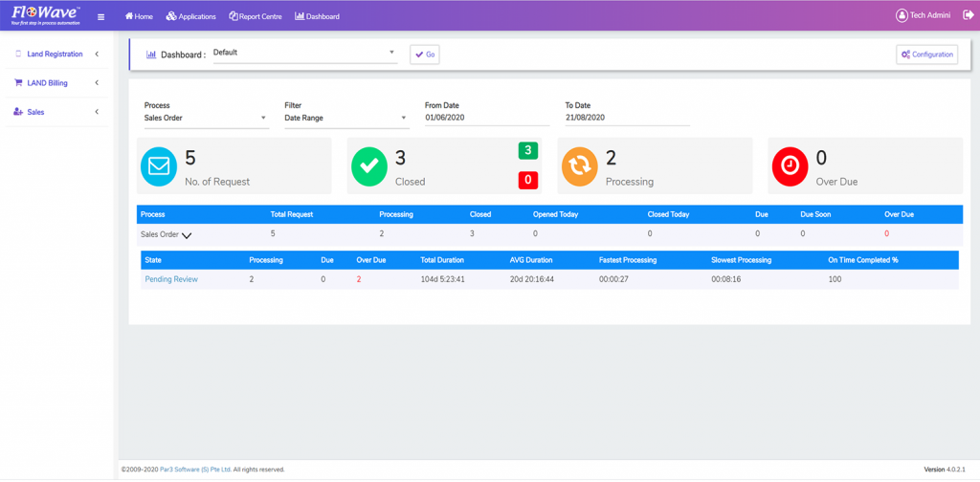
Task: Click the hamburger menu icon
Action: coord(100,17)
